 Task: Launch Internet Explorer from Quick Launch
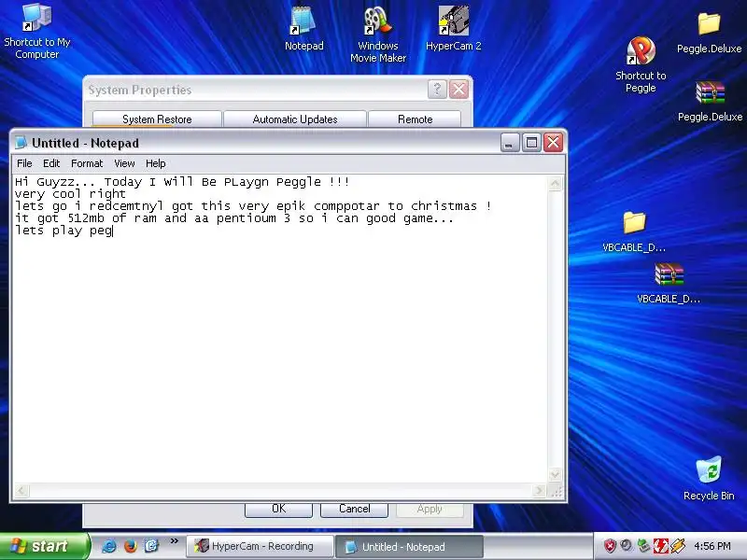pyautogui.click(x=109, y=546)
